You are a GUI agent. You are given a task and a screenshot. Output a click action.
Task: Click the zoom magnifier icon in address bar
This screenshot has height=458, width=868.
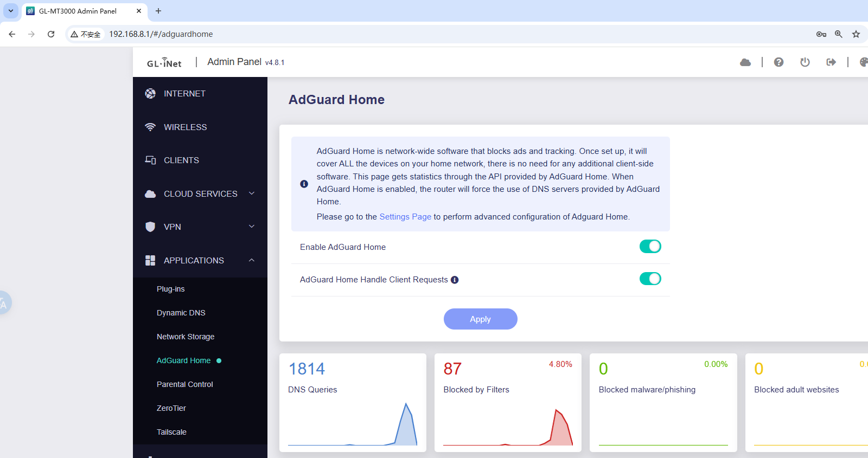coord(839,34)
